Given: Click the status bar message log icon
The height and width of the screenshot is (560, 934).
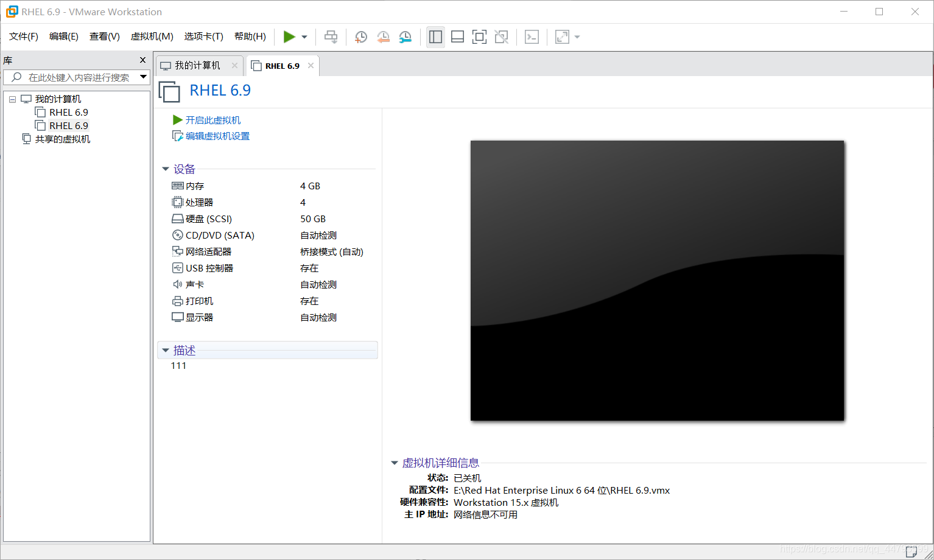Looking at the screenshot, I should pos(911,553).
